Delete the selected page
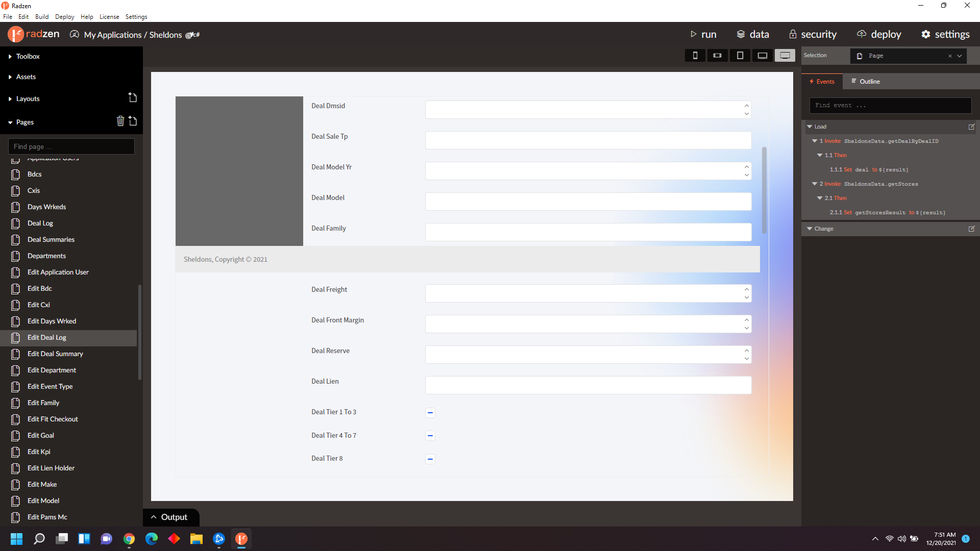The width and height of the screenshot is (980, 551). (120, 121)
